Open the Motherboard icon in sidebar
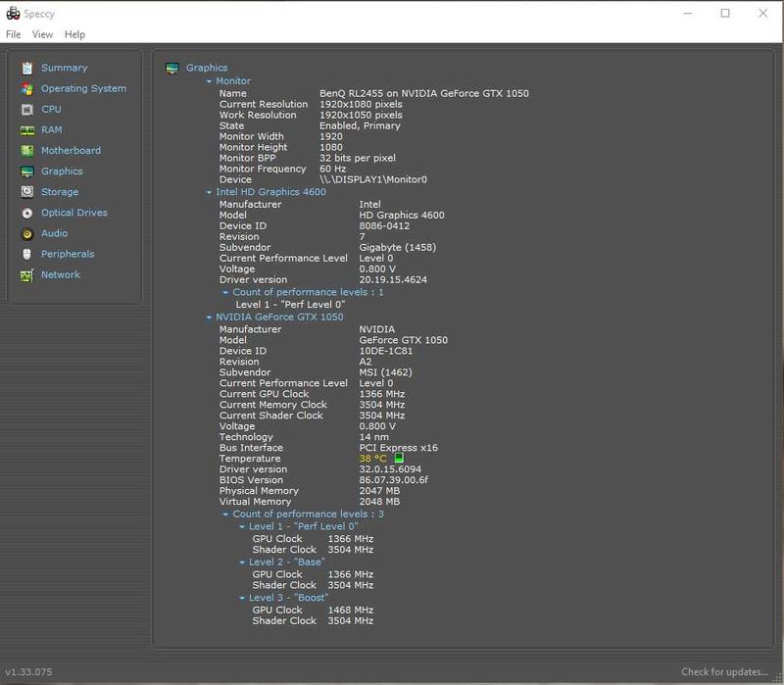This screenshot has width=784, height=685. pos(27,151)
